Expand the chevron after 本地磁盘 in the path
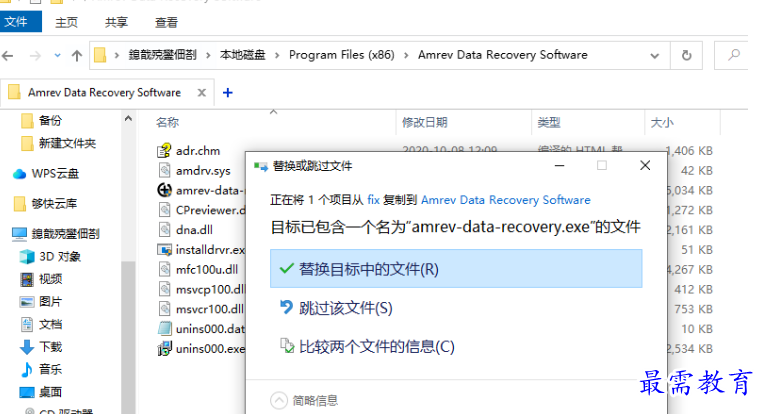 277,55
